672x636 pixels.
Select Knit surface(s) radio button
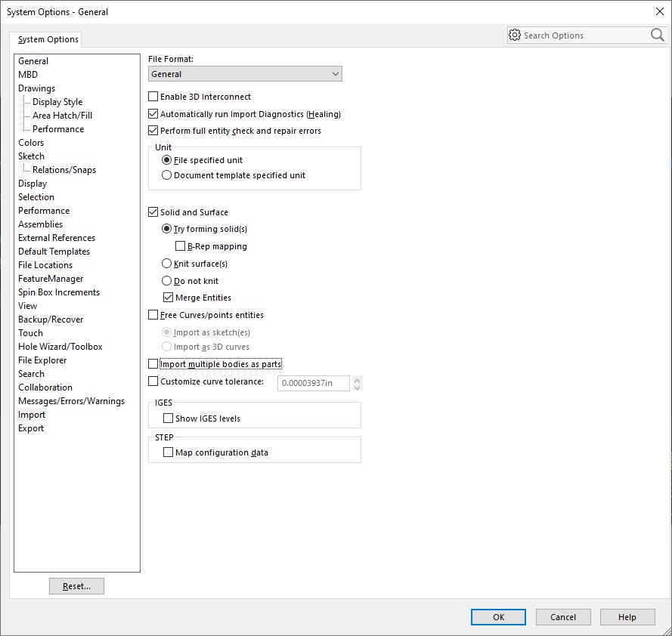(x=167, y=263)
